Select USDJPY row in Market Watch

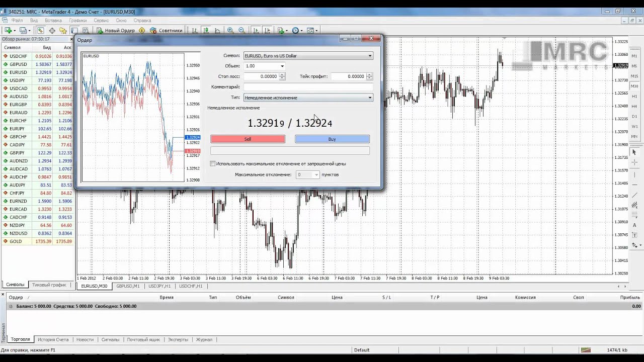tap(37, 80)
